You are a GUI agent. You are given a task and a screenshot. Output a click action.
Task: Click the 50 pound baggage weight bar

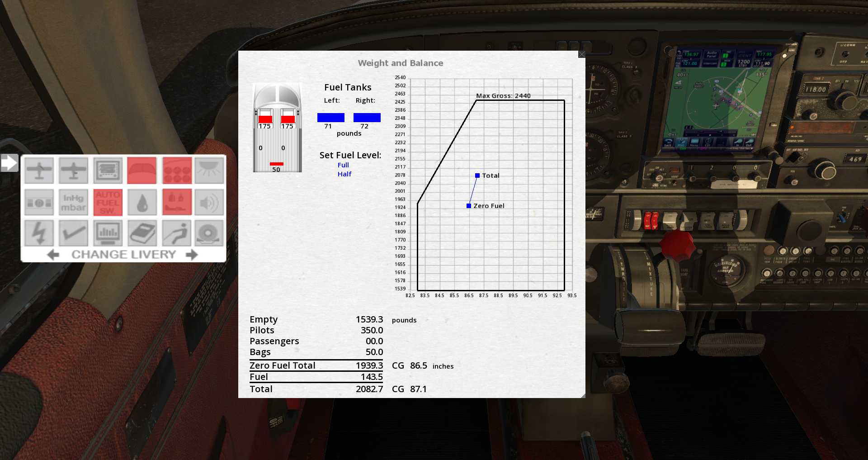[276, 164]
